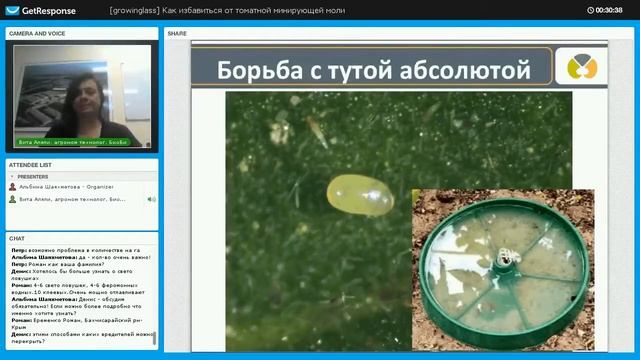Image resolution: width=640 pixels, height=360 pixels.
Task: Click Роман's message 'Еременко Роман, Бахчисарайский'
Action: 77,324
